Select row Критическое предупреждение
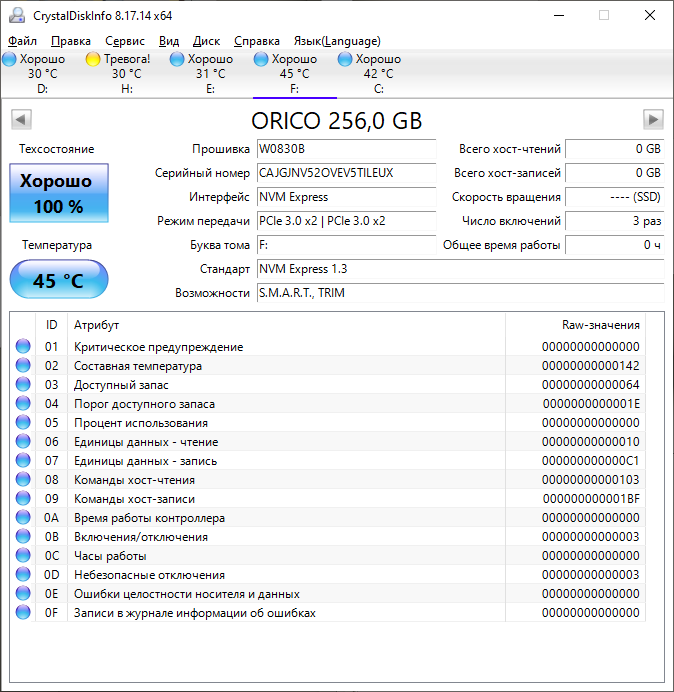The height and width of the screenshot is (692, 674). pos(328,346)
